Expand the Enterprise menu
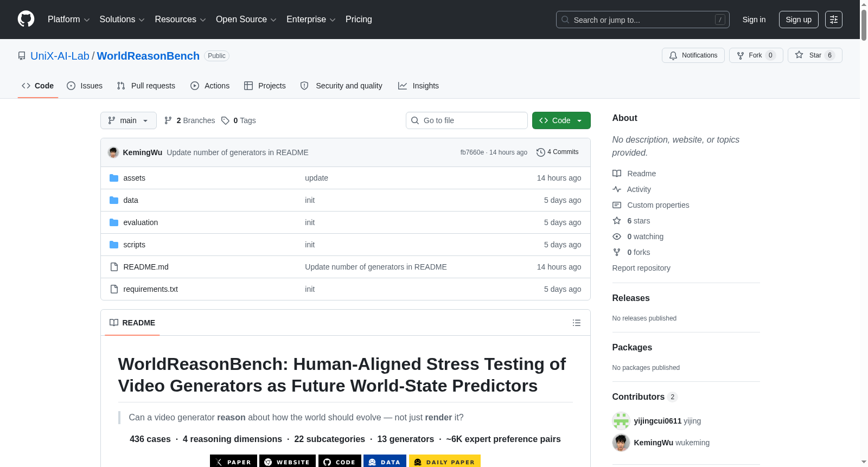The height and width of the screenshot is (467, 868). (x=311, y=20)
